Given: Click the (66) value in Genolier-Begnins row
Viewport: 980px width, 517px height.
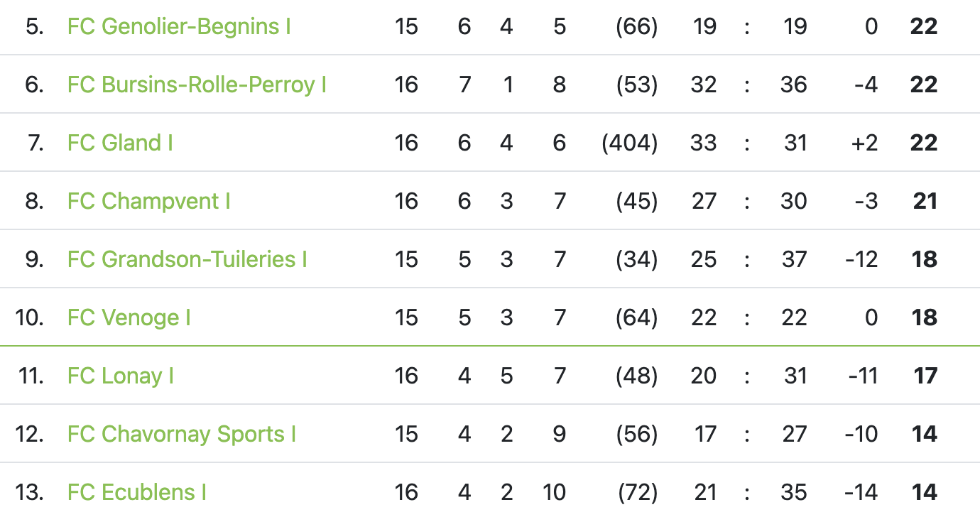Looking at the screenshot, I should [x=636, y=26].
